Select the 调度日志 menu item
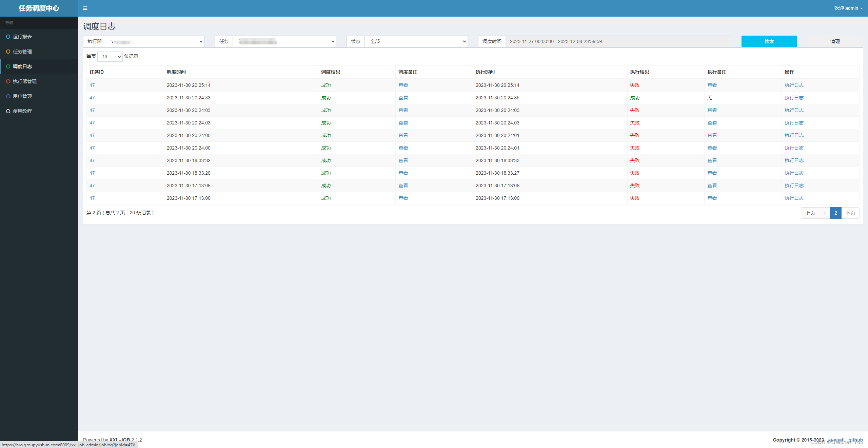868x448 pixels. coord(39,66)
